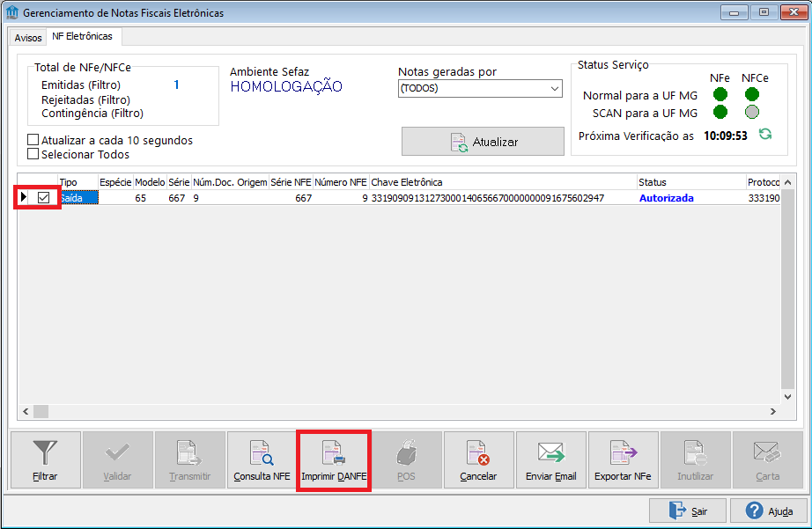Select the NF Eletrônicas tab
Screen dimensions: 812x529
tap(82, 36)
